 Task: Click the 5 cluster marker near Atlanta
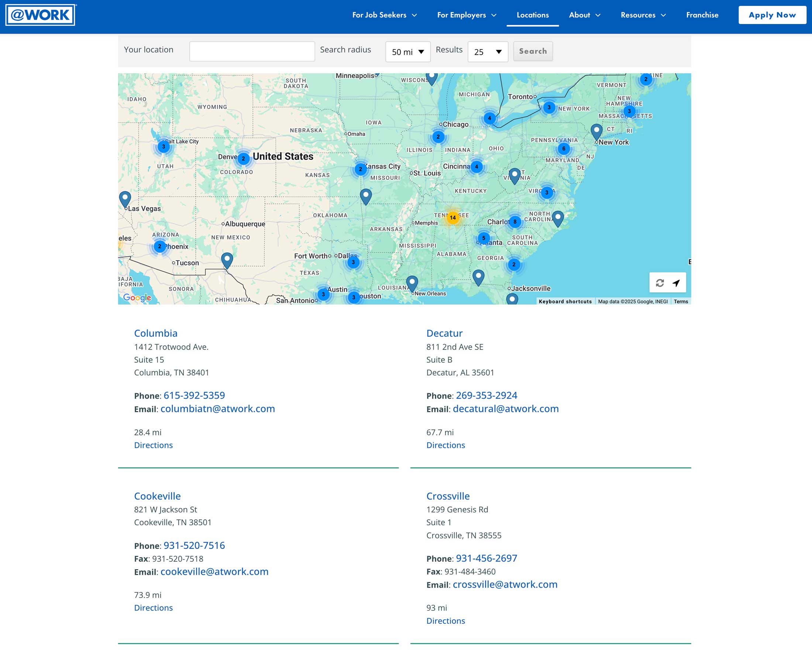[x=484, y=238]
